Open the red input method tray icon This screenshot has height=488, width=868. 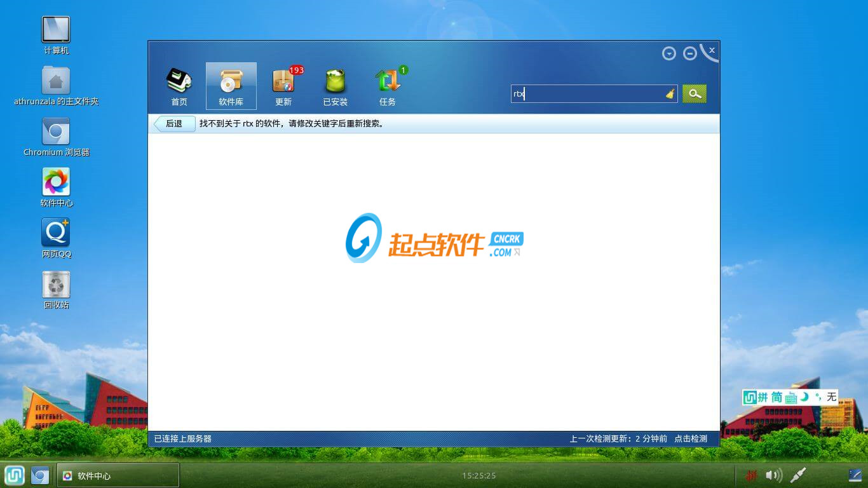click(x=752, y=475)
